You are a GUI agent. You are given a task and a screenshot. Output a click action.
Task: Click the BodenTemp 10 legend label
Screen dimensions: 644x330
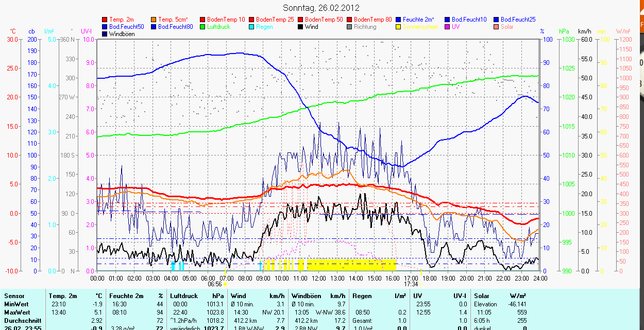click(226, 20)
